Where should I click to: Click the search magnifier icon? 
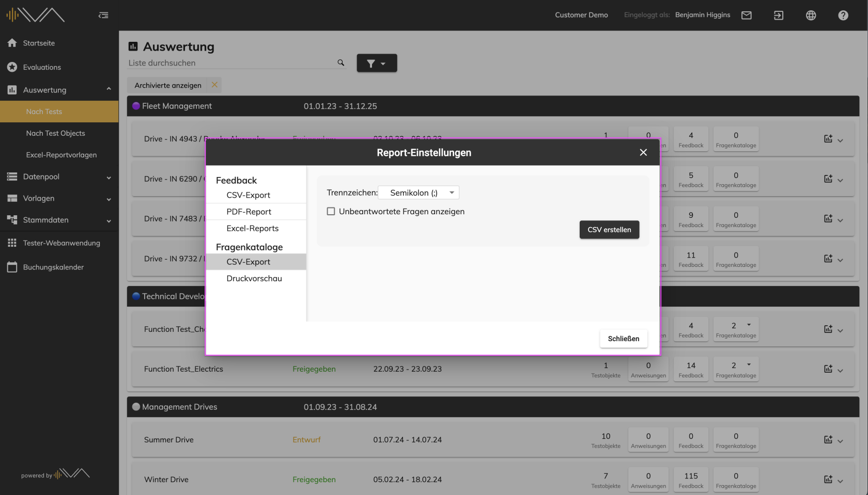point(340,62)
